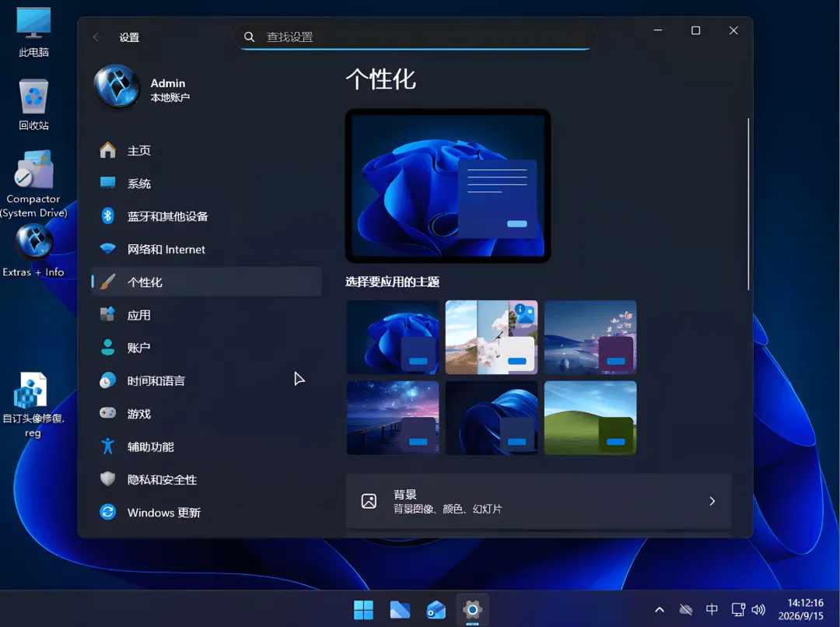840x627 pixels.
Task: Open the Windows Start menu
Action: pos(364,610)
